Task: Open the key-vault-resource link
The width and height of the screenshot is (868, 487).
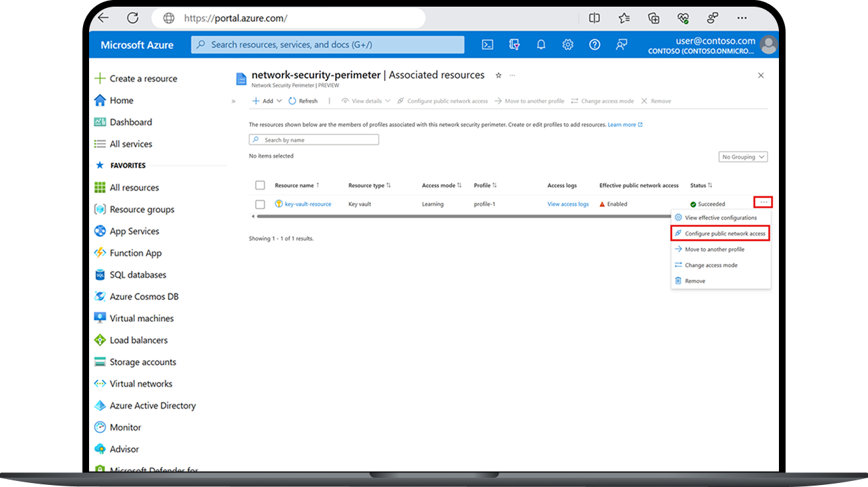Action: pos(308,204)
